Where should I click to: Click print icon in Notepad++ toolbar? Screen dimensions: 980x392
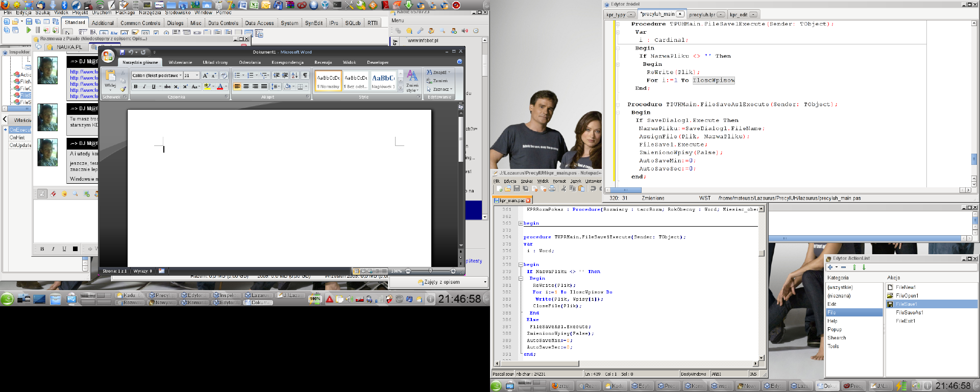552,188
